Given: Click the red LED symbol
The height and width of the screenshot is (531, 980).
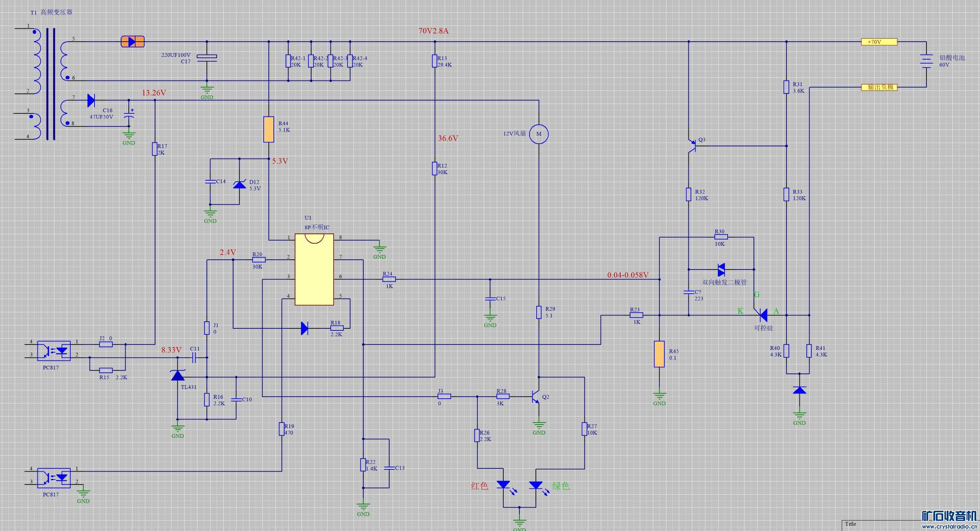Looking at the screenshot, I should point(503,485).
